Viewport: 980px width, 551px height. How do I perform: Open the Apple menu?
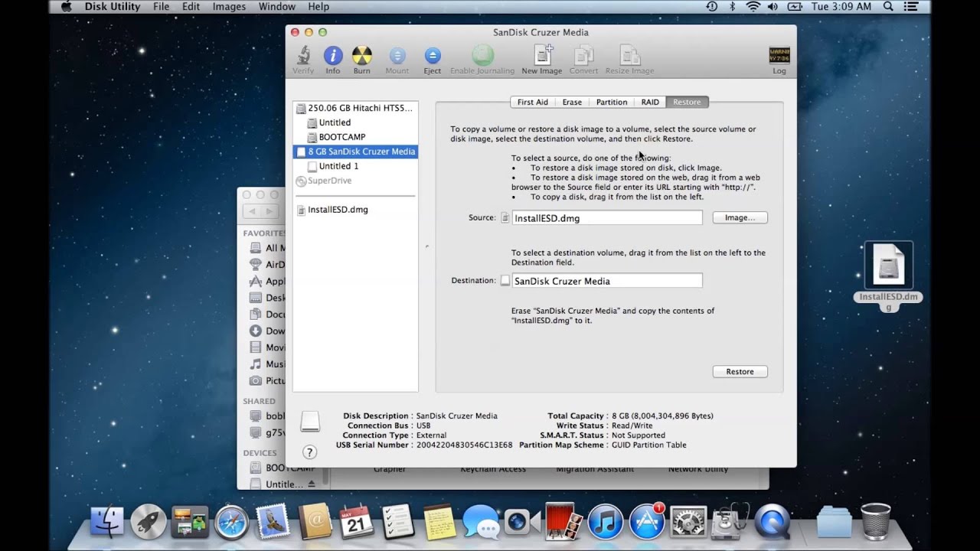[66, 7]
